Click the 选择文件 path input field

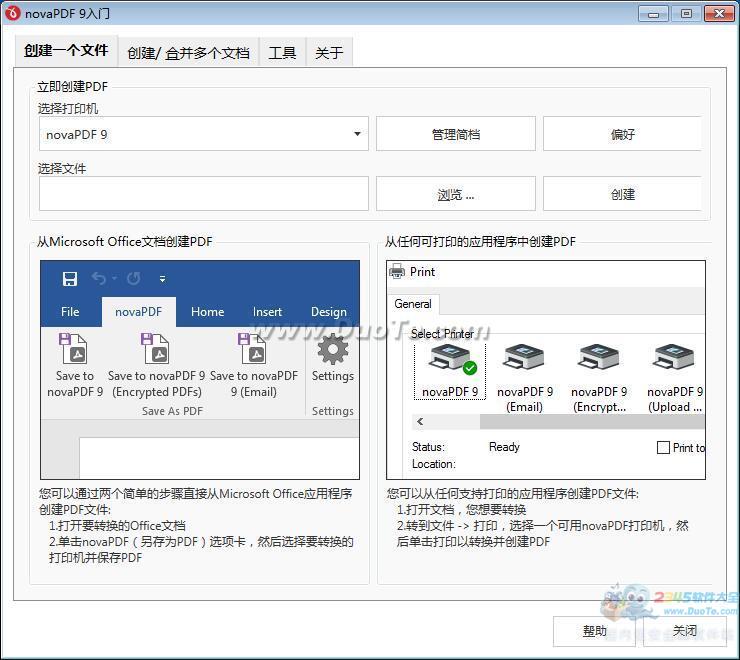pyautogui.click(x=203, y=194)
